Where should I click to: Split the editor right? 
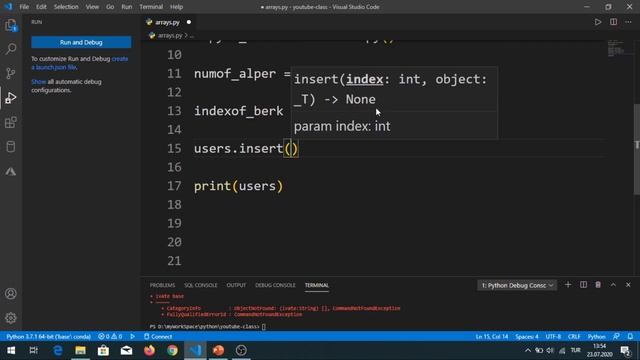point(613,22)
